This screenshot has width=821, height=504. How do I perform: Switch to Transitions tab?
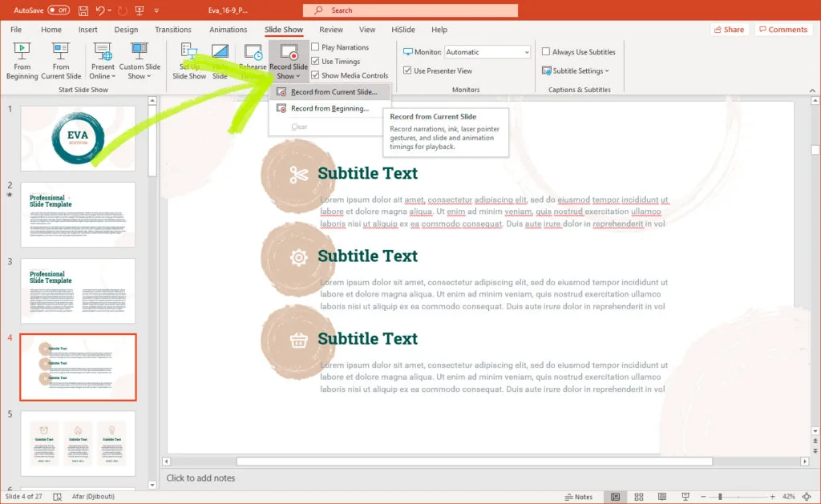173,30
